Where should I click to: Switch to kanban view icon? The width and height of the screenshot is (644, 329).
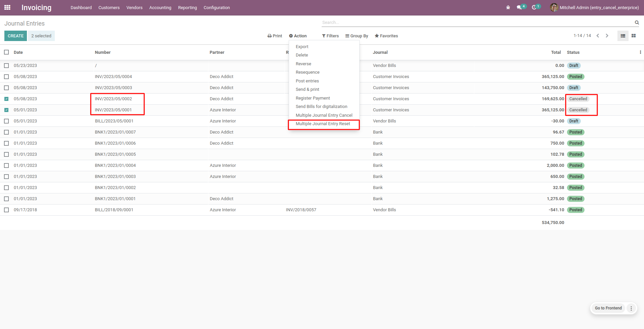click(x=634, y=36)
